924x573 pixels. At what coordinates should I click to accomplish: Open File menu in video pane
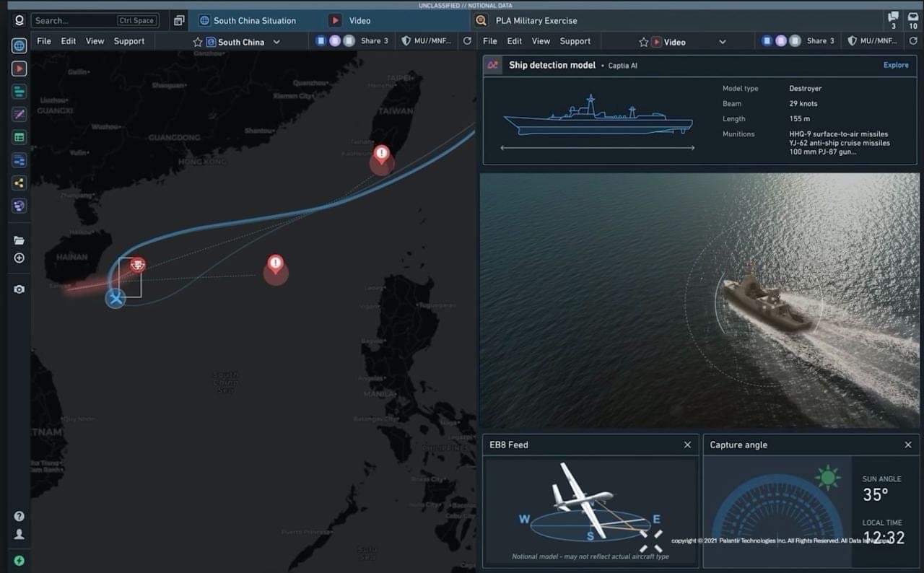point(490,41)
